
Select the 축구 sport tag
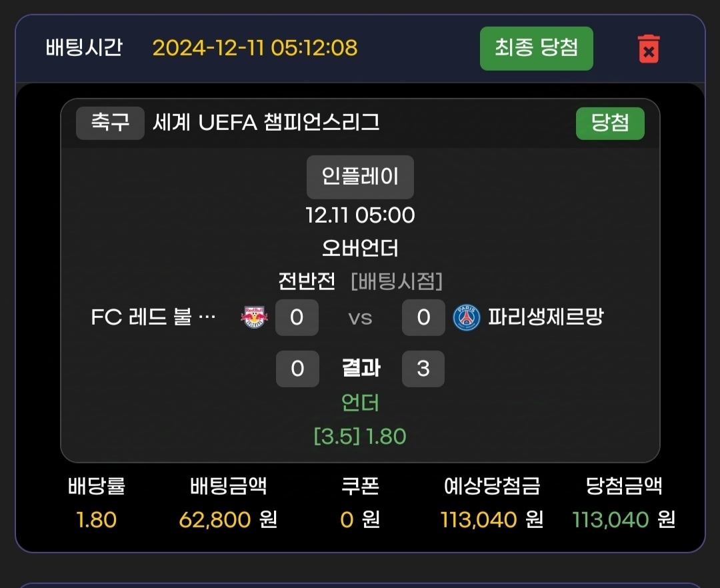point(110,123)
